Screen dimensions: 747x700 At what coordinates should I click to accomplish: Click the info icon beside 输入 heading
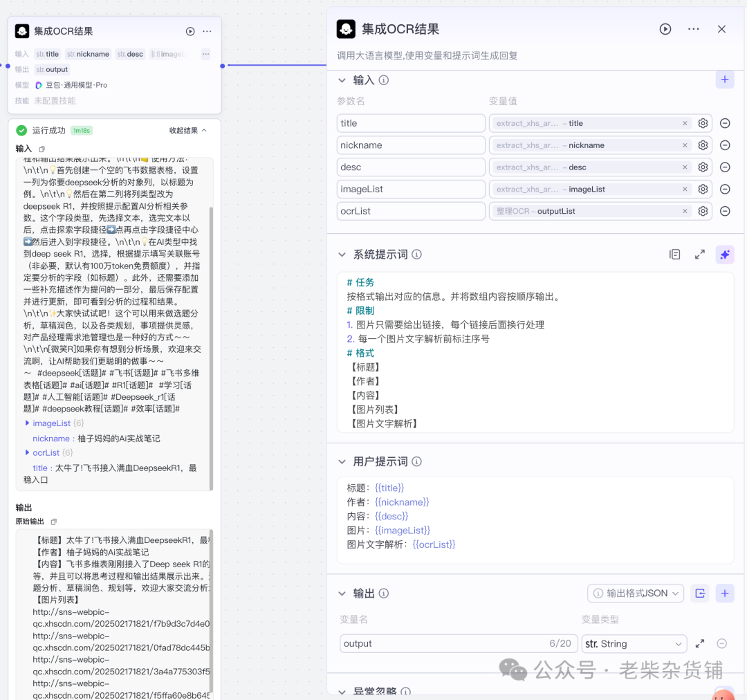coord(383,80)
